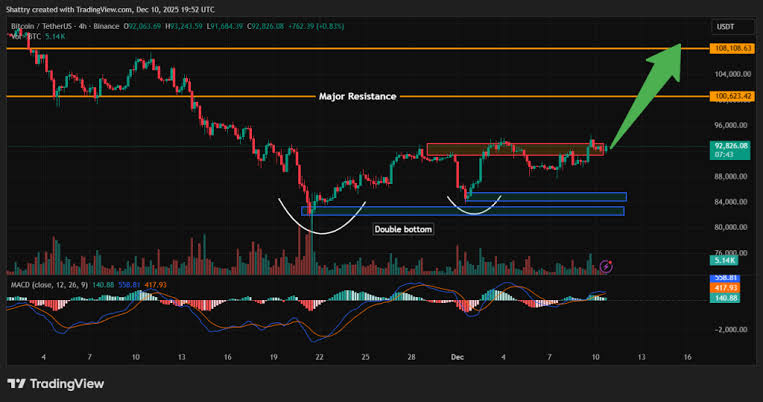Select the large white double-bottom curve
Screen dimensions: 763x402
(322, 216)
